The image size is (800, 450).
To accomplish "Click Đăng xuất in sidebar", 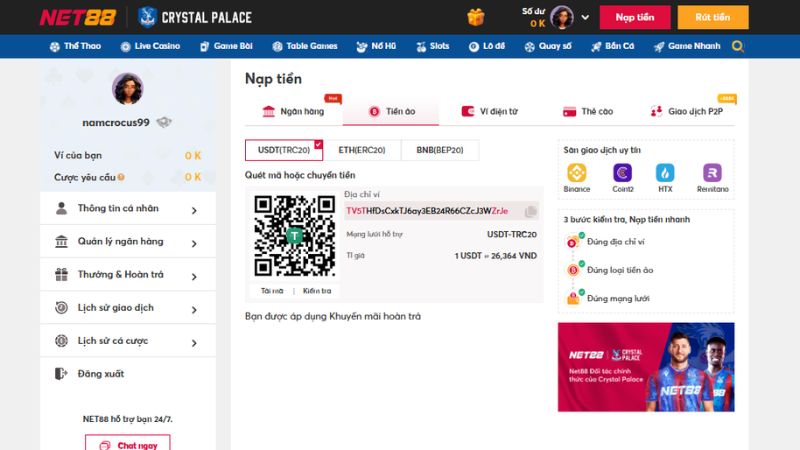I will (x=101, y=374).
